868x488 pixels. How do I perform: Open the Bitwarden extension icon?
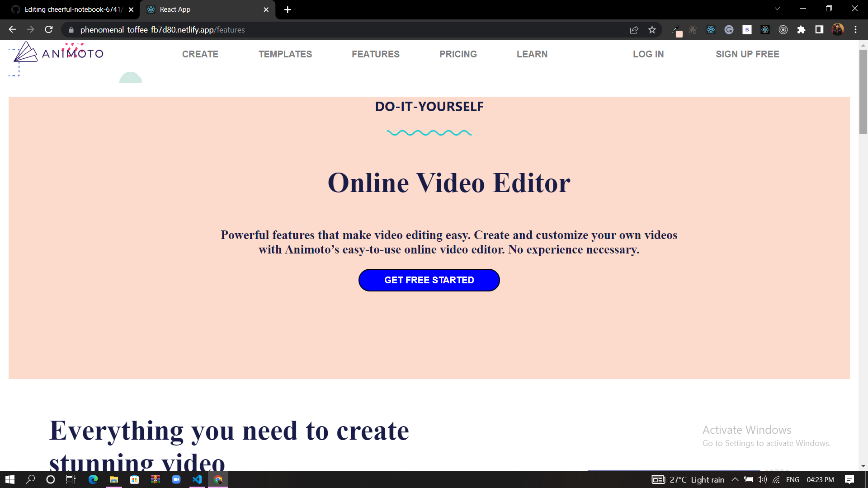pyautogui.click(x=747, y=30)
